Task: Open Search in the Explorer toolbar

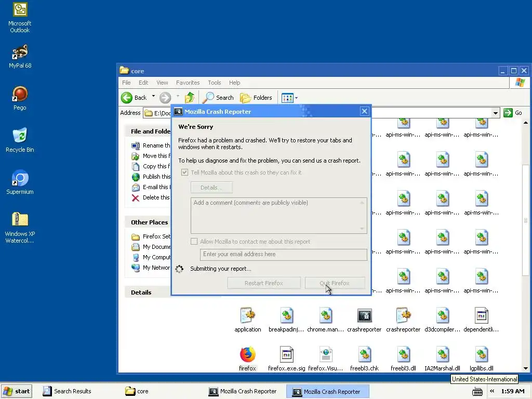Action: point(218,98)
